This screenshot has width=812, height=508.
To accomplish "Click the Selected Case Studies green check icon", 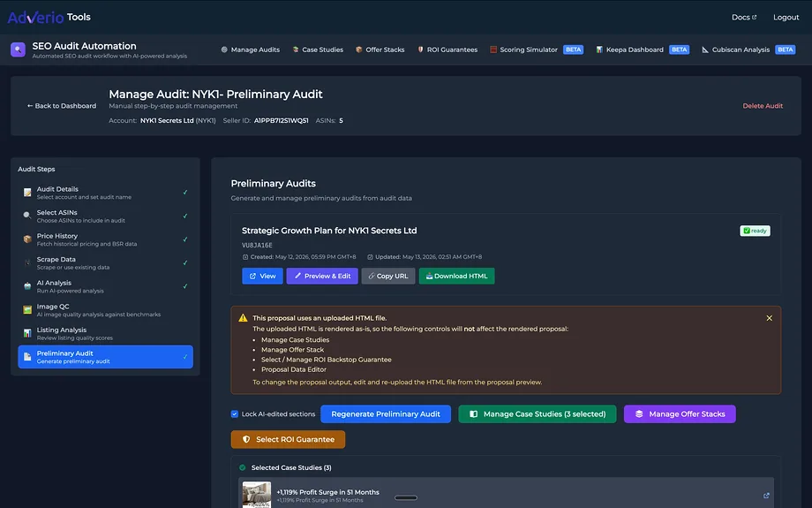I will (x=243, y=467).
